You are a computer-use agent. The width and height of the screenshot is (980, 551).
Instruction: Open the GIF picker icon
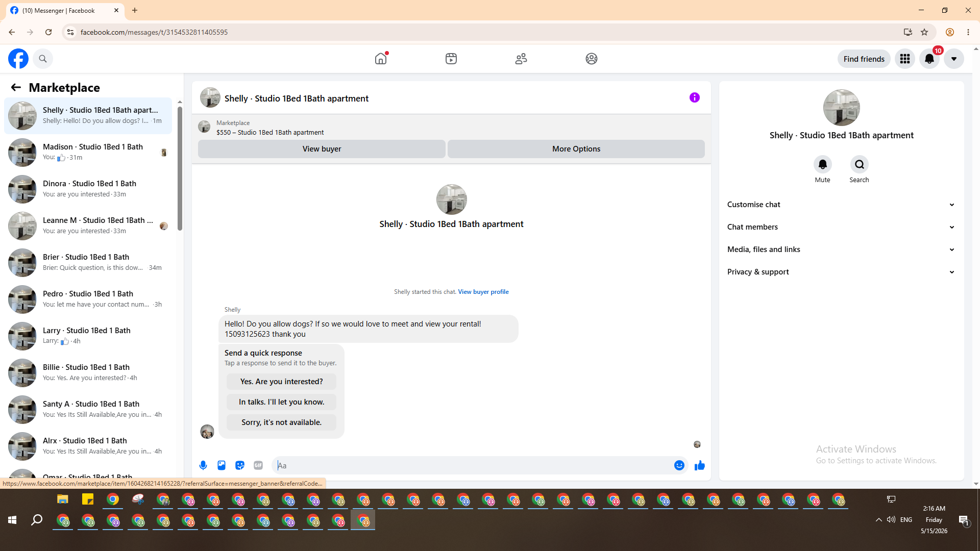coord(258,465)
